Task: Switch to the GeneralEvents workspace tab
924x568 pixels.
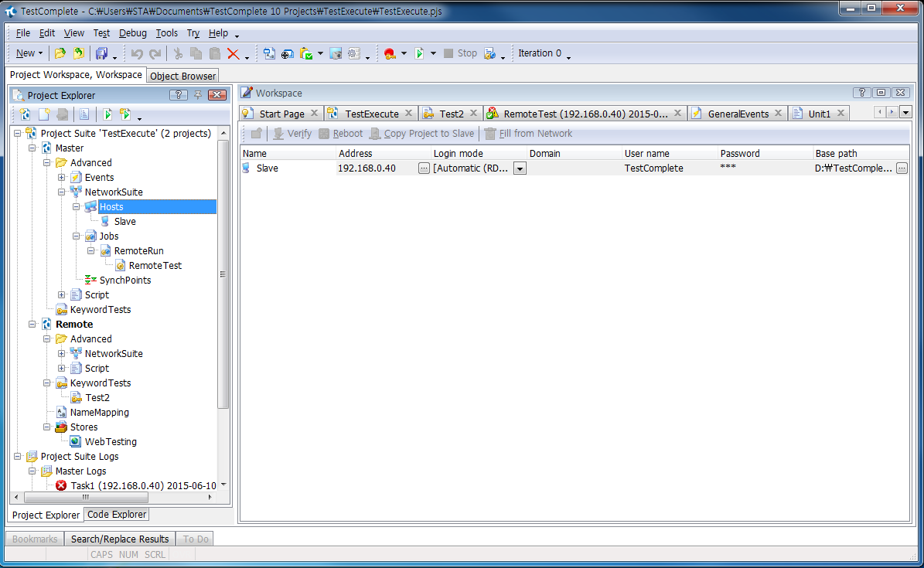Action: click(x=738, y=114)
